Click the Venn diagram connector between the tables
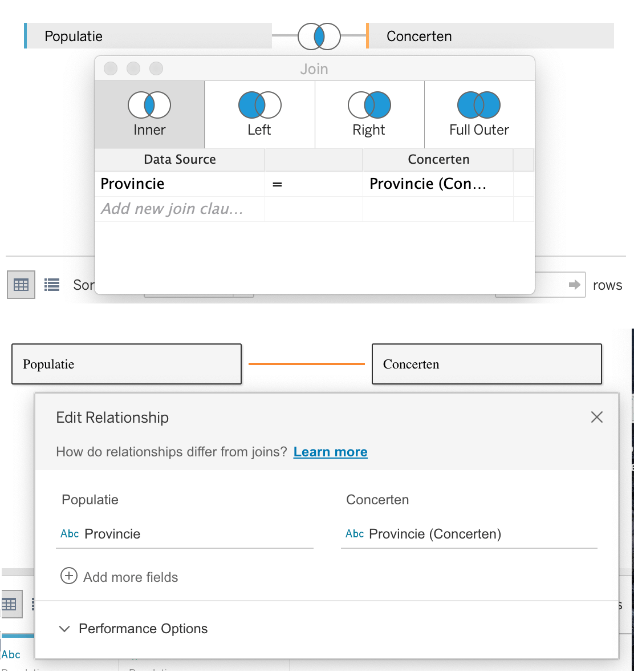The width and height of the screenshot is (634, 672). 318,36
